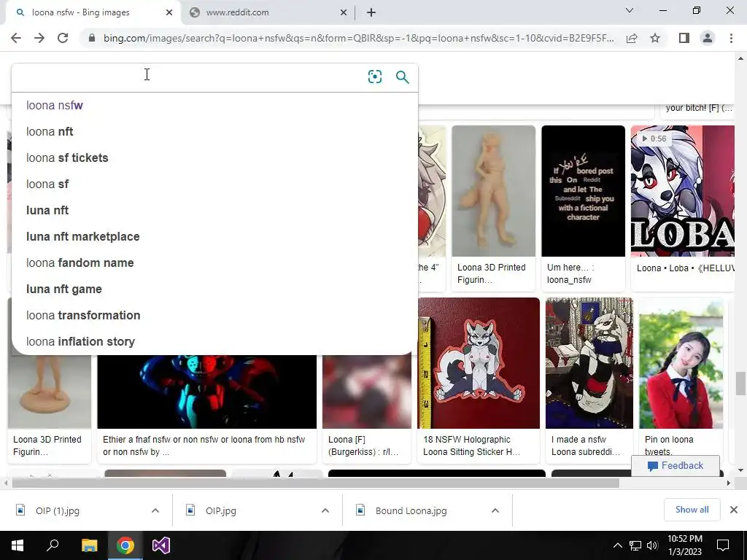The height and width of the screenshot is (560, 747).
Task: Expand options for OIP.jpg download
Action: click(x=325, y=510)
